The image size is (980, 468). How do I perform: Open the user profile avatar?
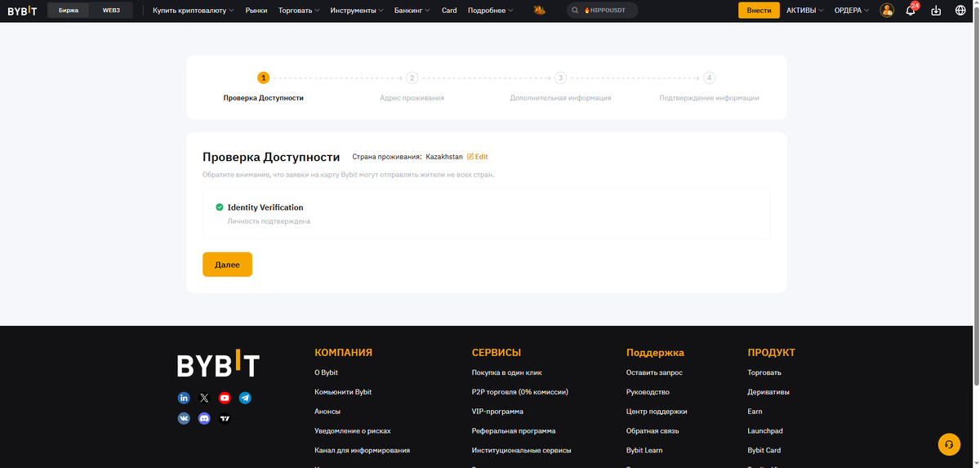[887, 11]
